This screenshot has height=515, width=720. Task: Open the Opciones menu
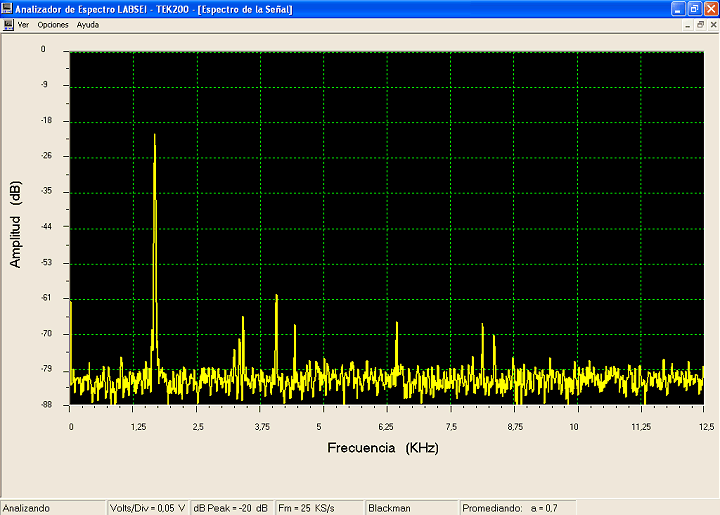[x=53, y=24]
